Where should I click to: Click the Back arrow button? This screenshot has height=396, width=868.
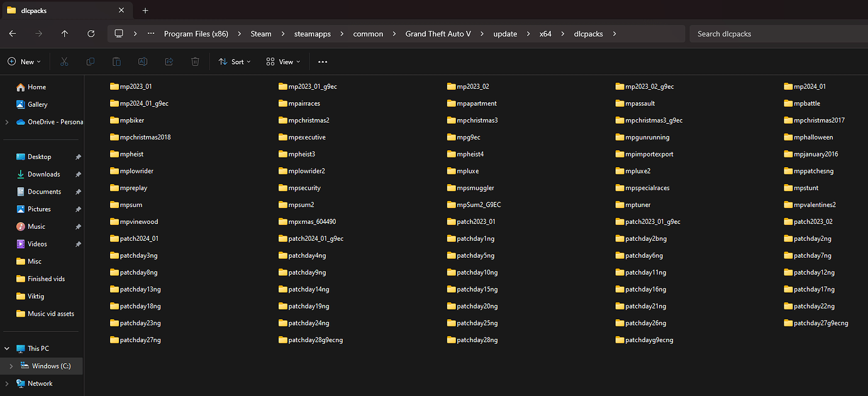(13, 34)
